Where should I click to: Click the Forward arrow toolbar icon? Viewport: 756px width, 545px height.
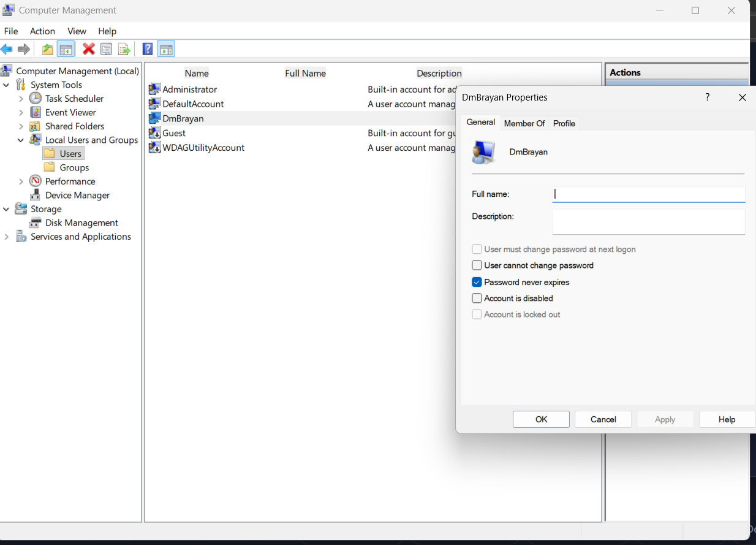pos(24,49)
